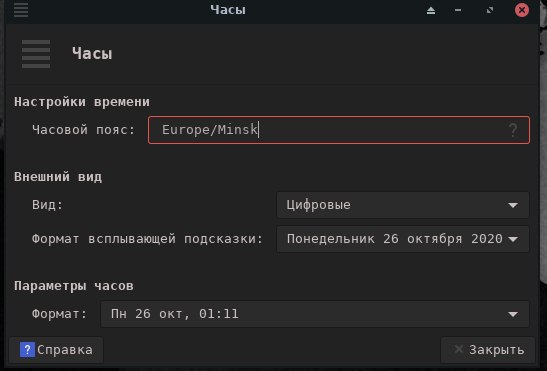Viewport: 547px width, 371px height.
Task: Close the window with the red X
Action: [522, 10]
